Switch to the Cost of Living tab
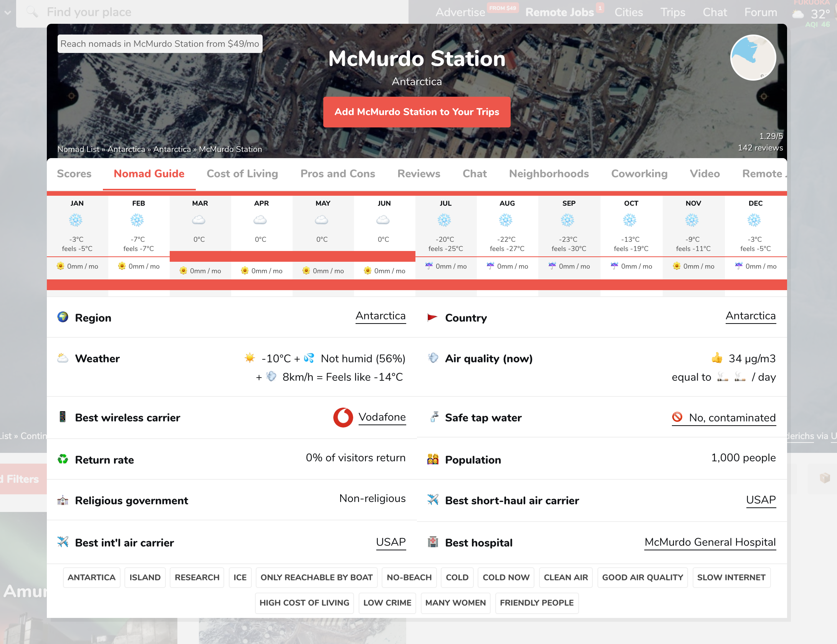The height and width of the screenshot is (644, 837). point(242,174)
